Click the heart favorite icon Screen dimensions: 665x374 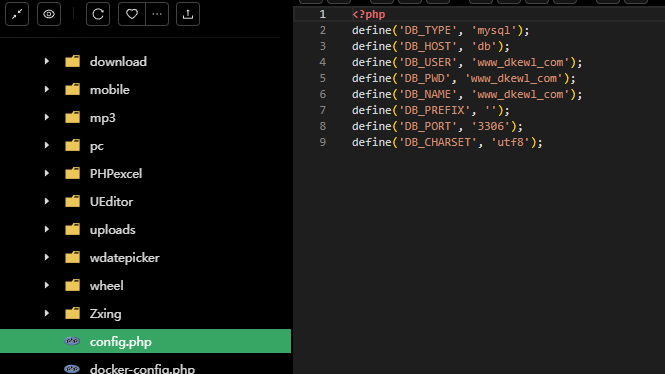(x=132, y=14)
